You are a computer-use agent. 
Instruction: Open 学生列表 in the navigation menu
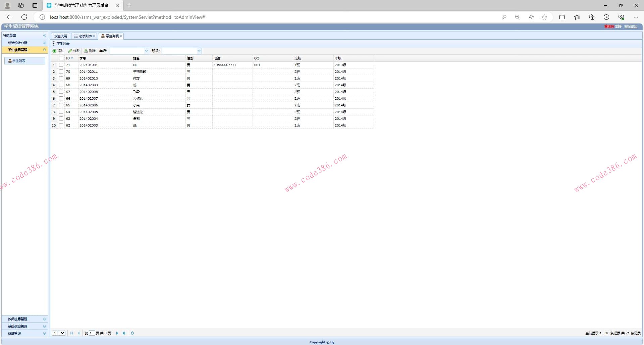[25, 61]
